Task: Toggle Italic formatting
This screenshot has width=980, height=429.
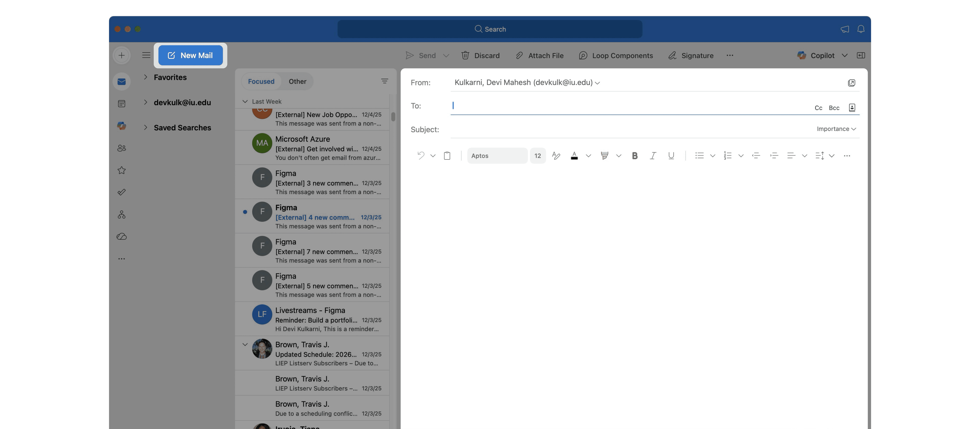Action: pyautogui.click(x=653, y=156)
